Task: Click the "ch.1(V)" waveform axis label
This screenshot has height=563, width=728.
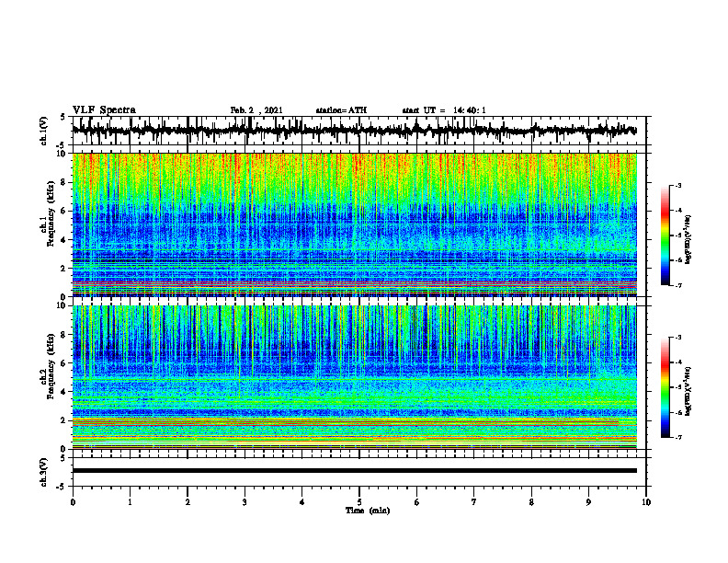Action: [43, 131]
